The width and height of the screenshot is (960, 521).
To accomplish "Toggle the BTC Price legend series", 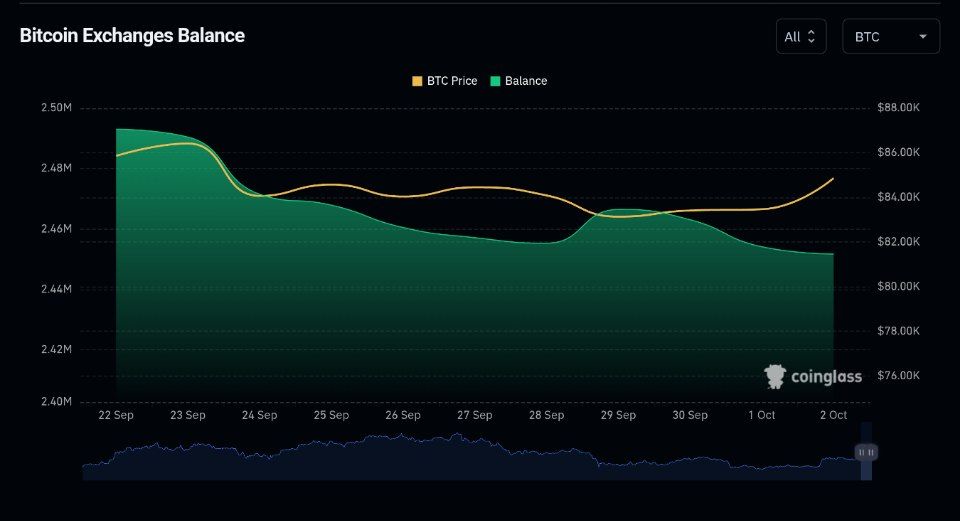I will [444, 81].
